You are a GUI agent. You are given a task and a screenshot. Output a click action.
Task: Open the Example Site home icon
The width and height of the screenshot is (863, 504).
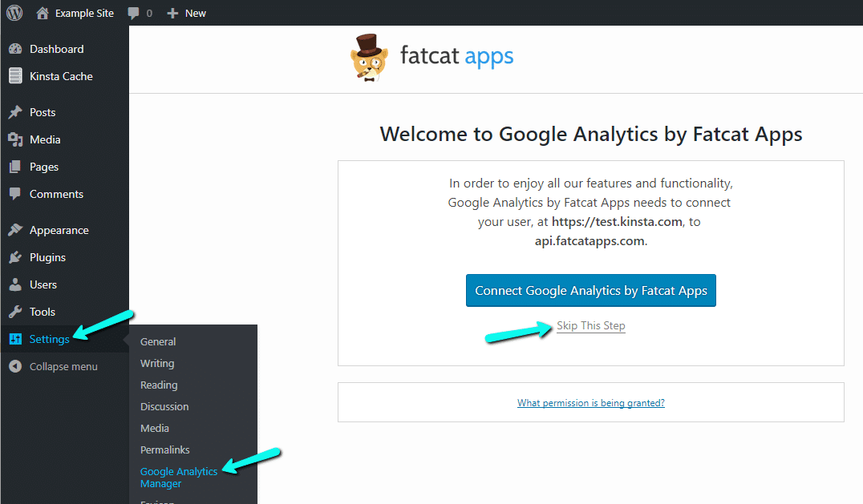pos(43,13)
